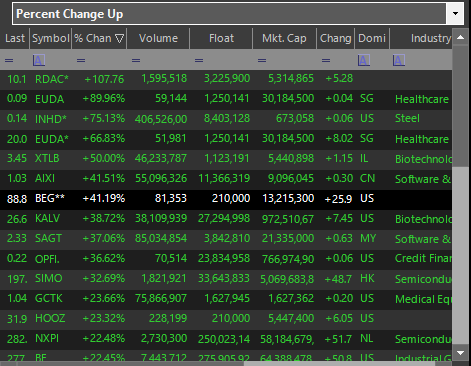Screen dimensions: 471x366
Task: Click the market cap 21,335,000 cell
Action: [288, 238]
